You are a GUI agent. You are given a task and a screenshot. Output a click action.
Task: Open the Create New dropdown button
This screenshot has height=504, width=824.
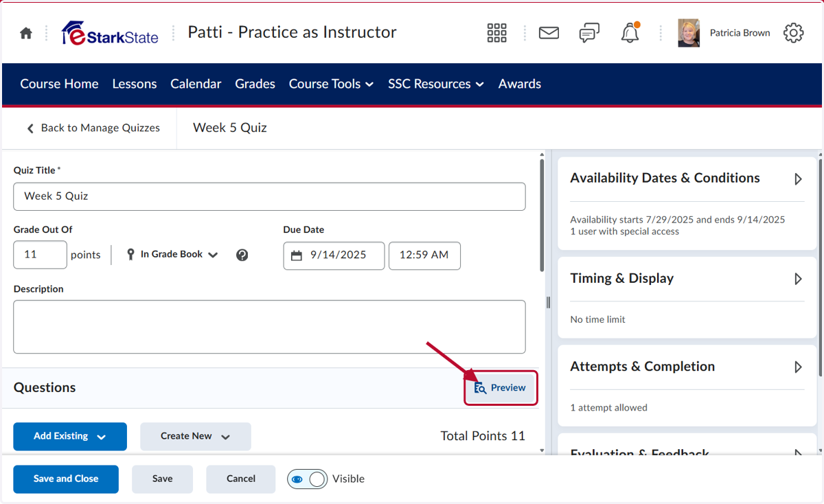[196, 437]
